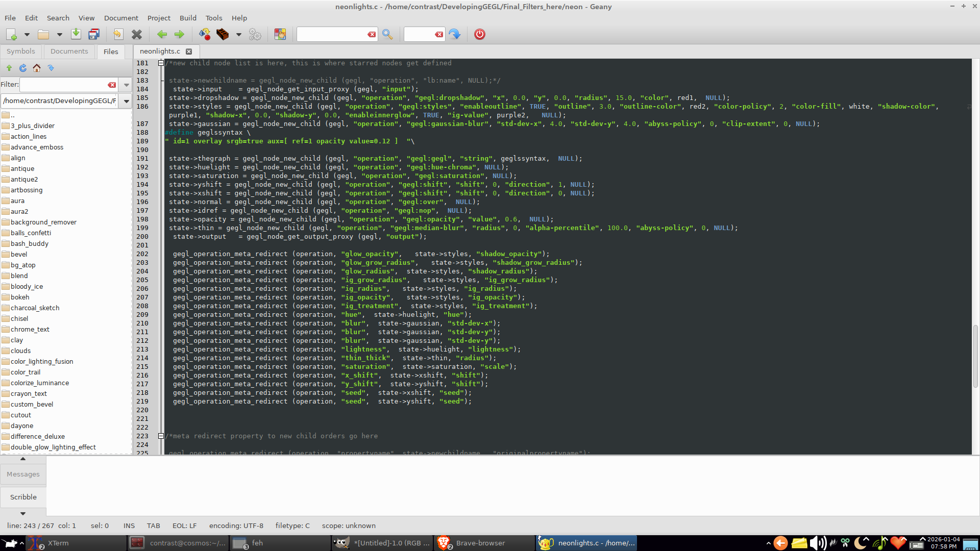The image size is (980, 551).
Task: Open the Search menu
Action: click(x=58, y=18)
